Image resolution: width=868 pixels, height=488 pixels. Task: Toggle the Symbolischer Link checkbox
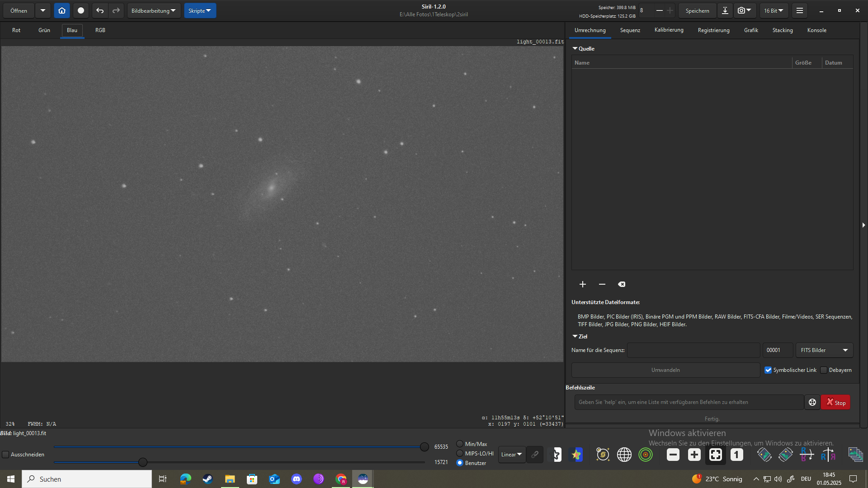point(768,370)
